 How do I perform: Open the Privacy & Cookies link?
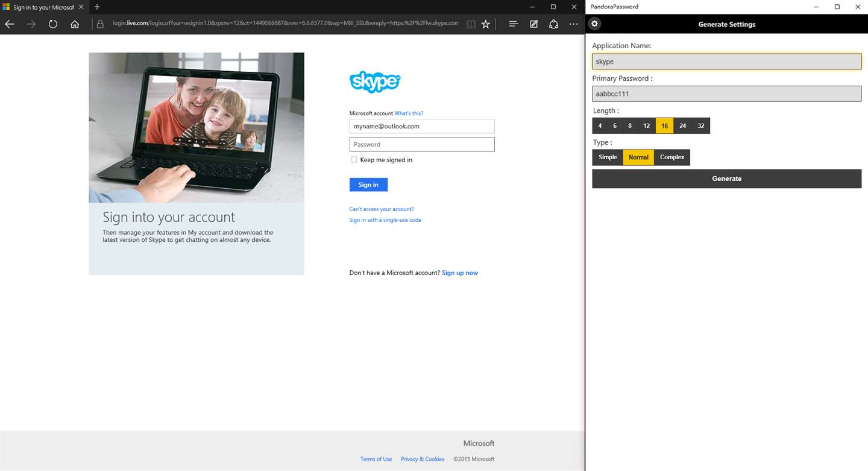[423, 459]
